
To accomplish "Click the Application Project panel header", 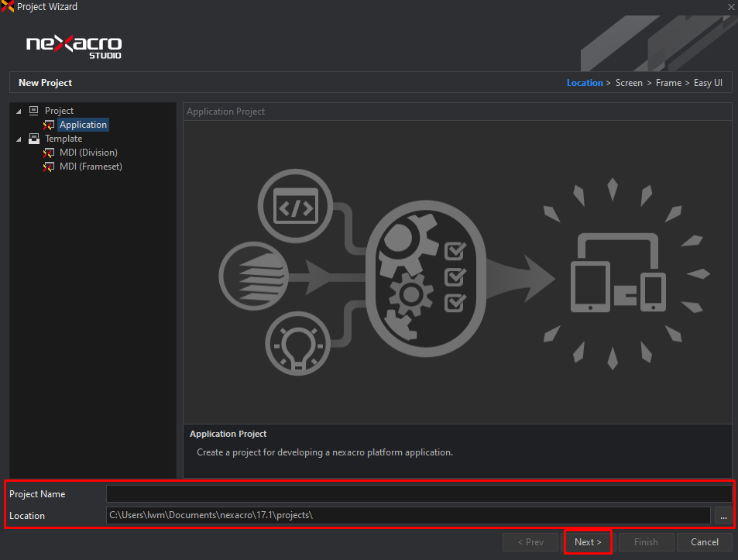I will tap(458, 112).
